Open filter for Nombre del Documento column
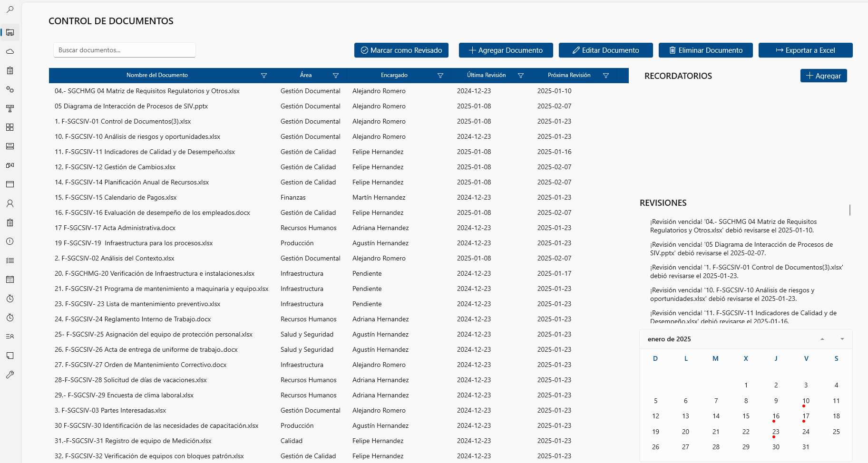This screenshot has width=868, height=463. point(264,76)
